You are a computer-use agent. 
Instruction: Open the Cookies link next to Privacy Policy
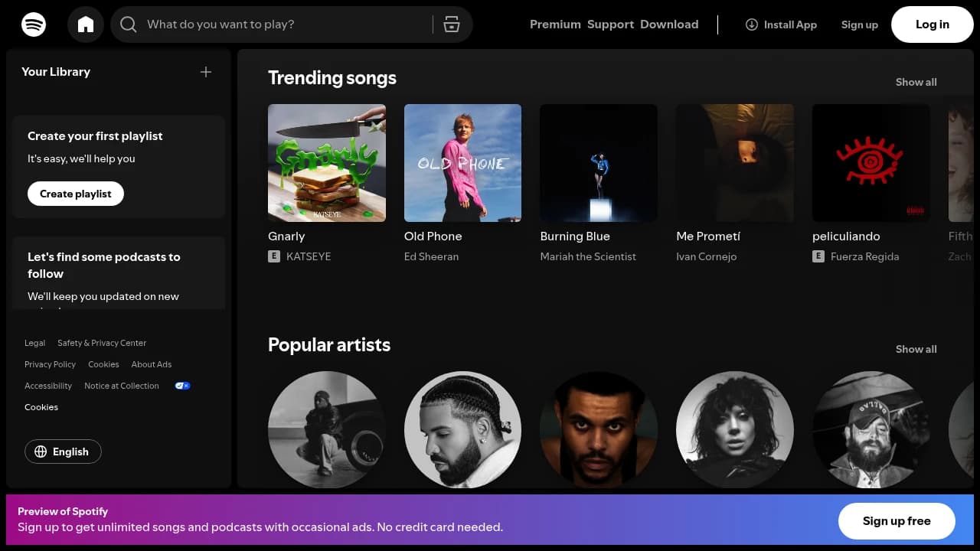[x=103, y=364]
